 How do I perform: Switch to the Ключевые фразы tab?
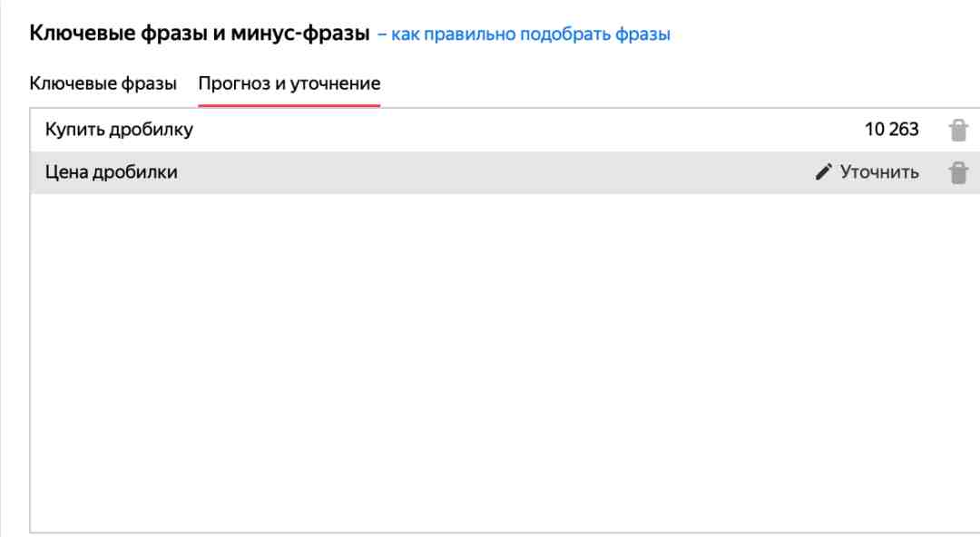[103, 83]
